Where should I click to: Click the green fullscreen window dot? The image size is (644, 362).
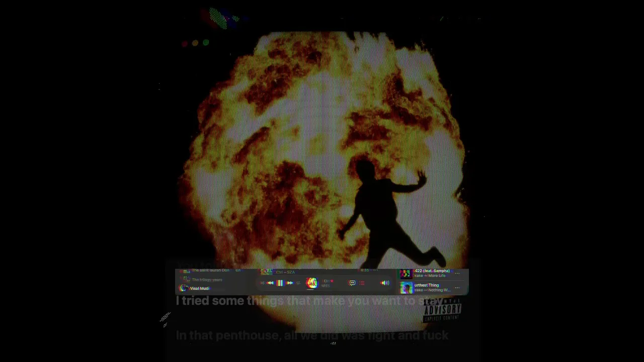206,43
